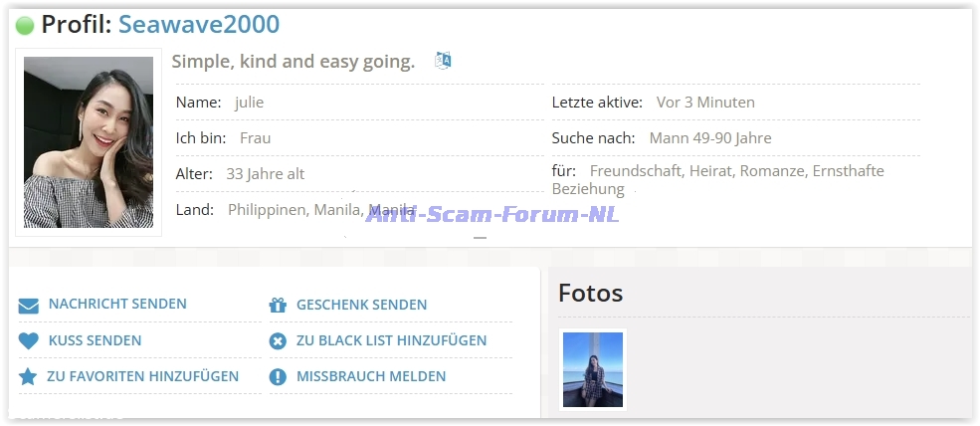Click the tagline 'Simple, kind and easy going.'

point(293,62)
